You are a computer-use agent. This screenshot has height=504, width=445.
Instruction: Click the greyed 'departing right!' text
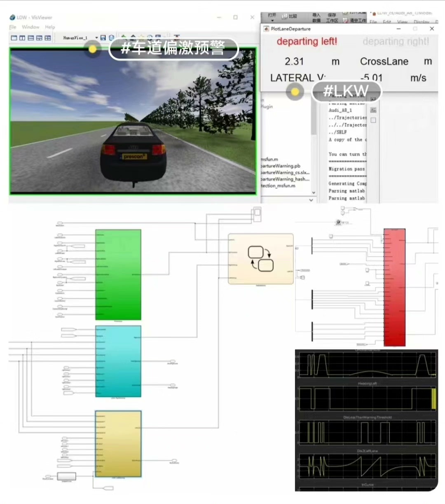396,42
